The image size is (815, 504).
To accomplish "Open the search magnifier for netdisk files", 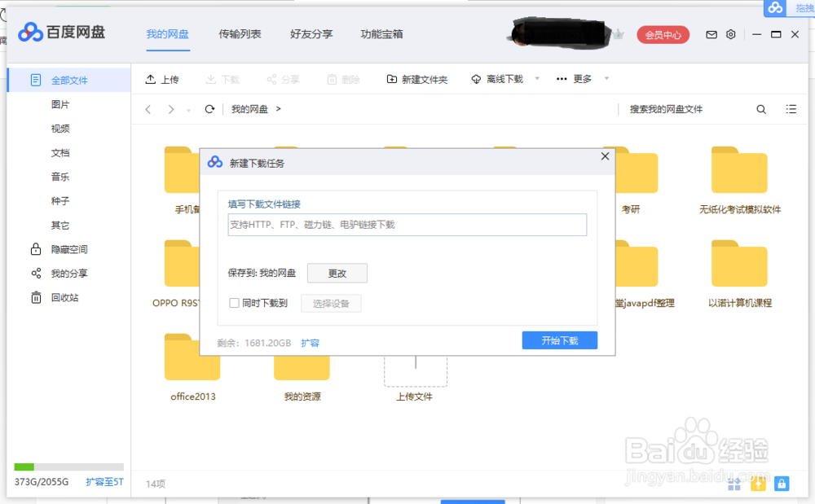I will (x=760, y=108).
